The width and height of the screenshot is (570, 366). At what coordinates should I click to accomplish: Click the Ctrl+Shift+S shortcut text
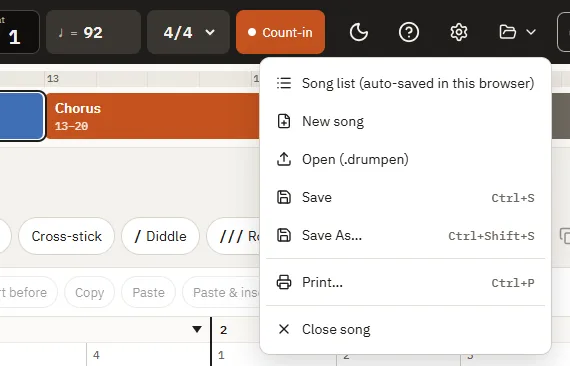point(491,236)
